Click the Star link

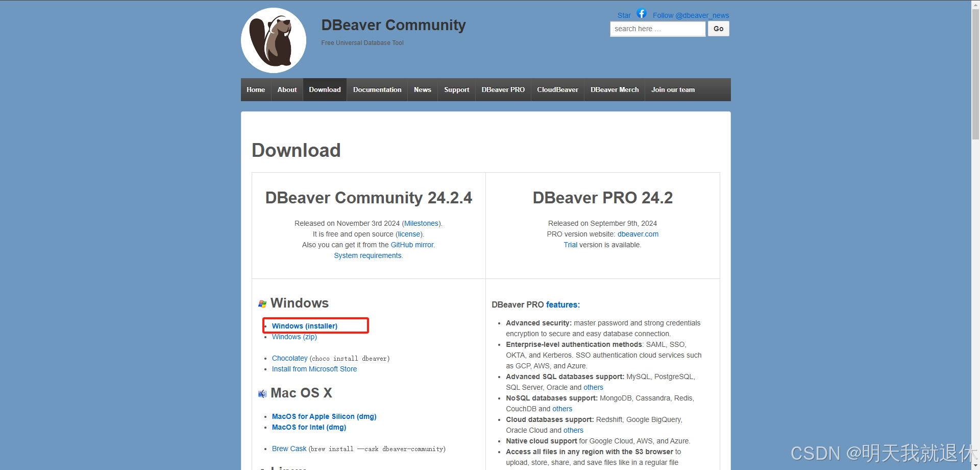tap(624, 15)
